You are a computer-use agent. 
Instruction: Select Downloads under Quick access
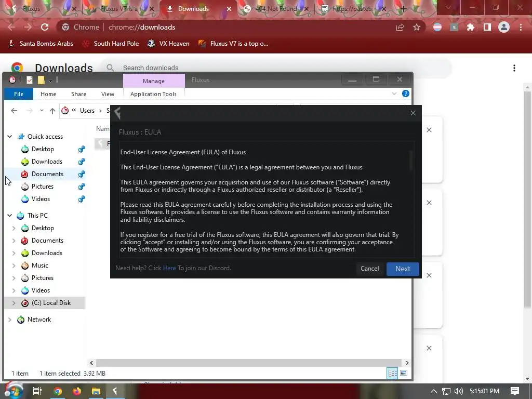tap(47, 162)
